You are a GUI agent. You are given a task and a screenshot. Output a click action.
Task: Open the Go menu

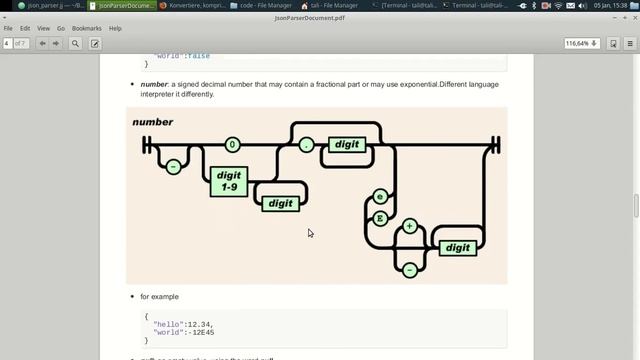point(61,28)
